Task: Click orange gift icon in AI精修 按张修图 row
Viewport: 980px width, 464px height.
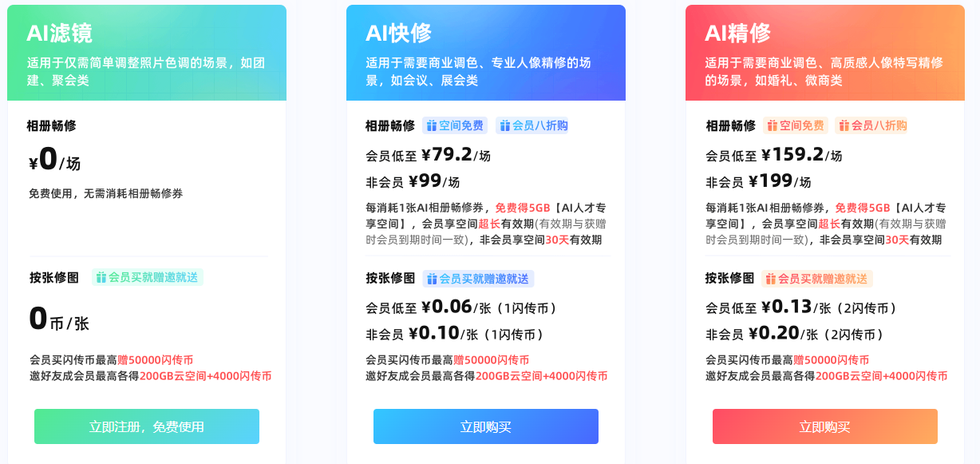Action: (771, 279)
